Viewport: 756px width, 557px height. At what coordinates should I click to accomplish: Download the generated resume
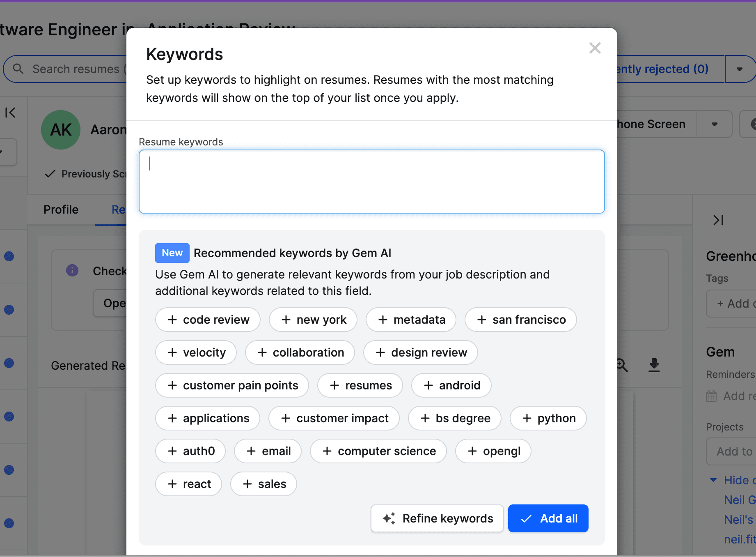pyautogui.click(x=654, y=366)
